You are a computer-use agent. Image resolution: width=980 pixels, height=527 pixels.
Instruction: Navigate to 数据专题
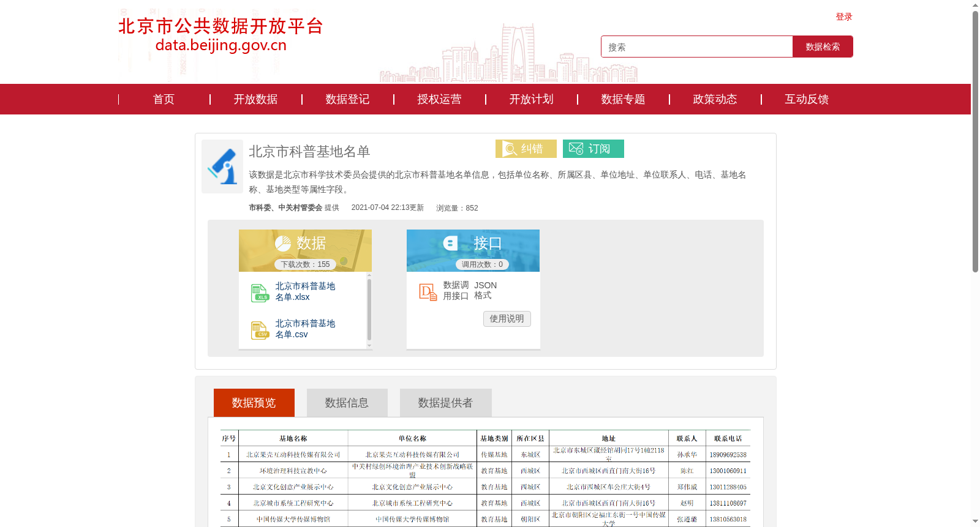[x=623, y=99]
